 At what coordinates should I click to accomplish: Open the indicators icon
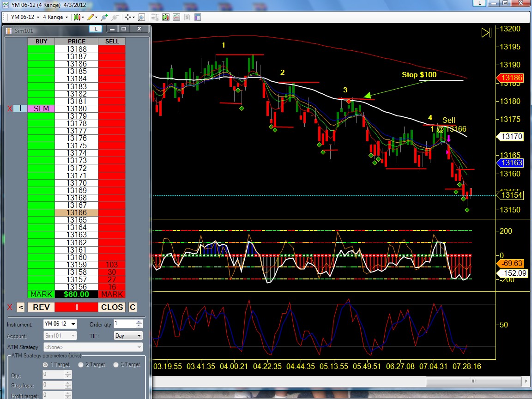tap(176, 17)
